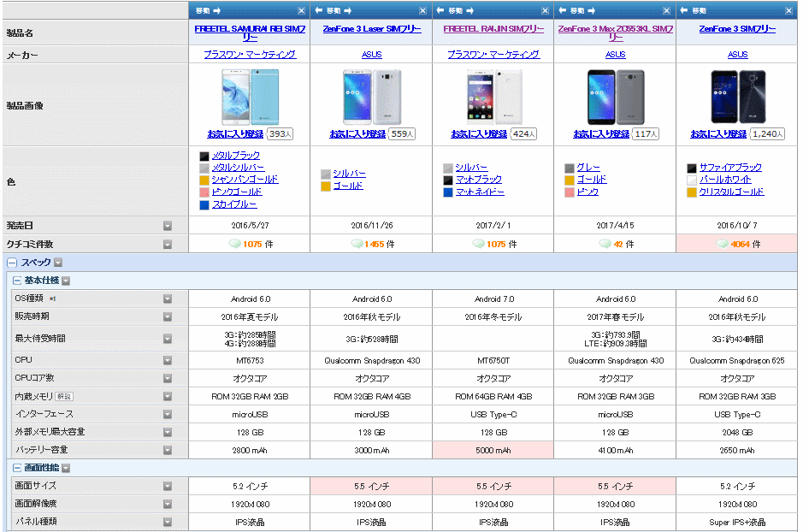Collapse the 画面性能 section with minus box
Screen dimensions: 809x532
(16, 468)
